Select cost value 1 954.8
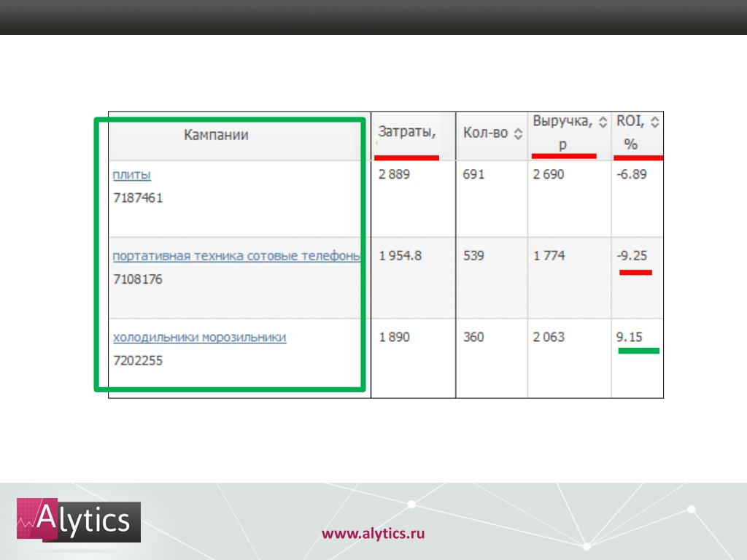Screen dimensions: 747x560 [x=400, y=256]
